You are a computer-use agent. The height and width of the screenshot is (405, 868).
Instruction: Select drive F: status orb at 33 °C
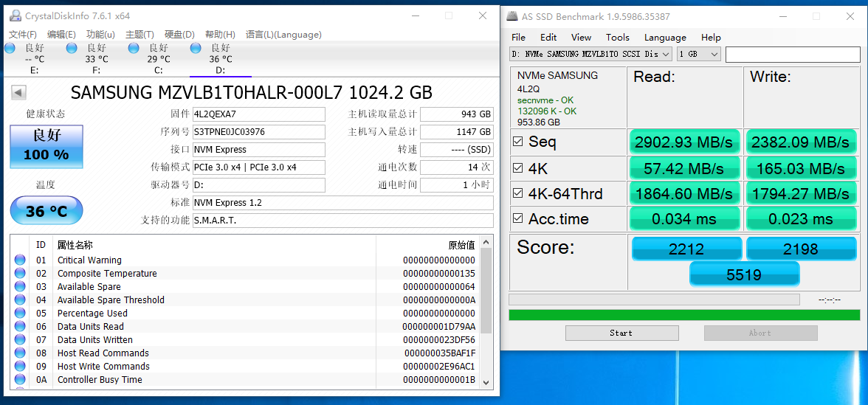(72, 48)
